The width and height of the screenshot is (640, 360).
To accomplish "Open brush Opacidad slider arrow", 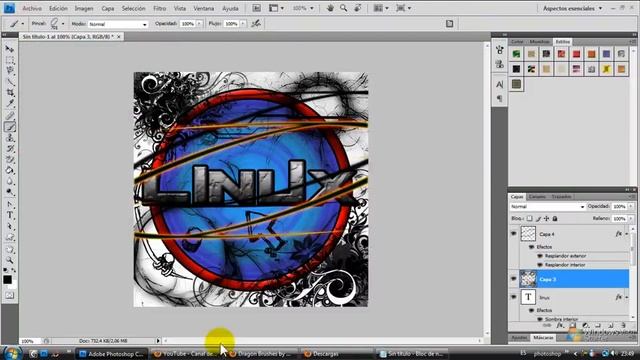I will (x=199, y=24).
